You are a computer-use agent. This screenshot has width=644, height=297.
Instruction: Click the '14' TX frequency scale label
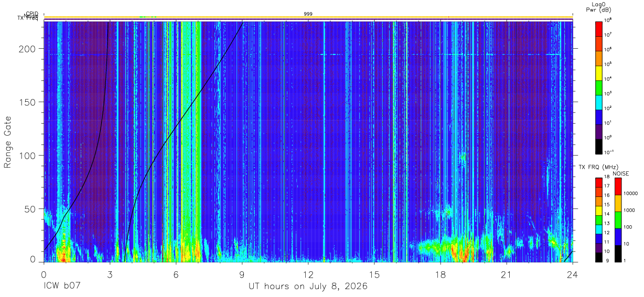608,214
